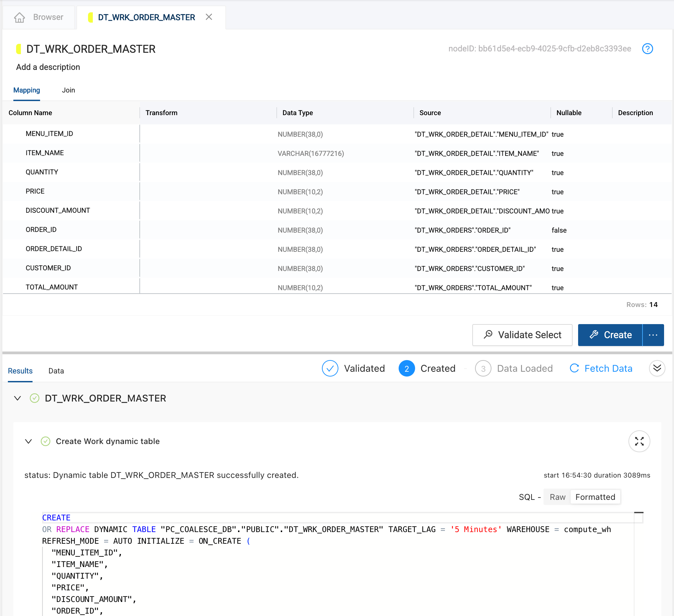
Task: Click the Data Loaded step 3 circle
Action: (483, 368)
